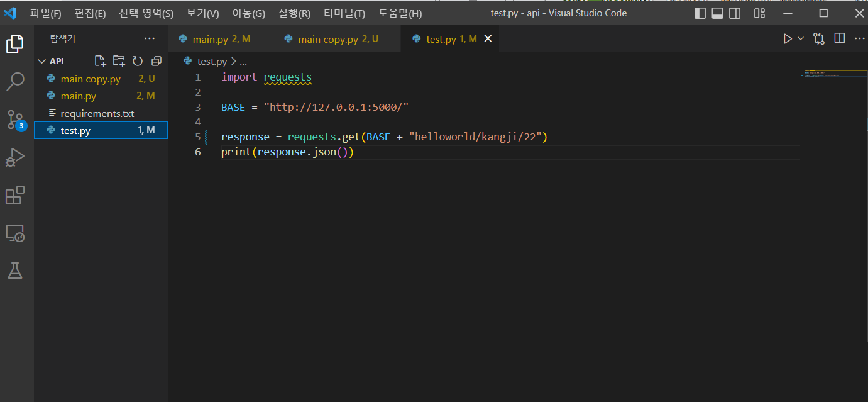Click the minimap code overview
Viewport: 868px width, 402px height.
(833, 74)
